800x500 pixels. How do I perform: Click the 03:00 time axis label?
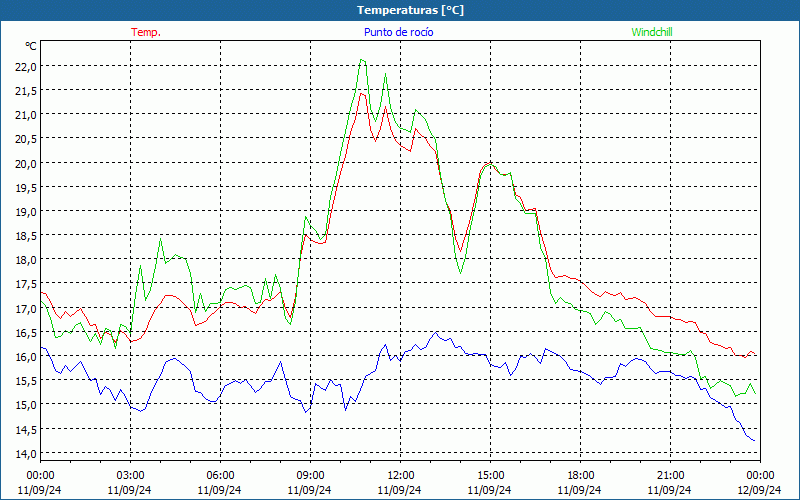point(130,475)
